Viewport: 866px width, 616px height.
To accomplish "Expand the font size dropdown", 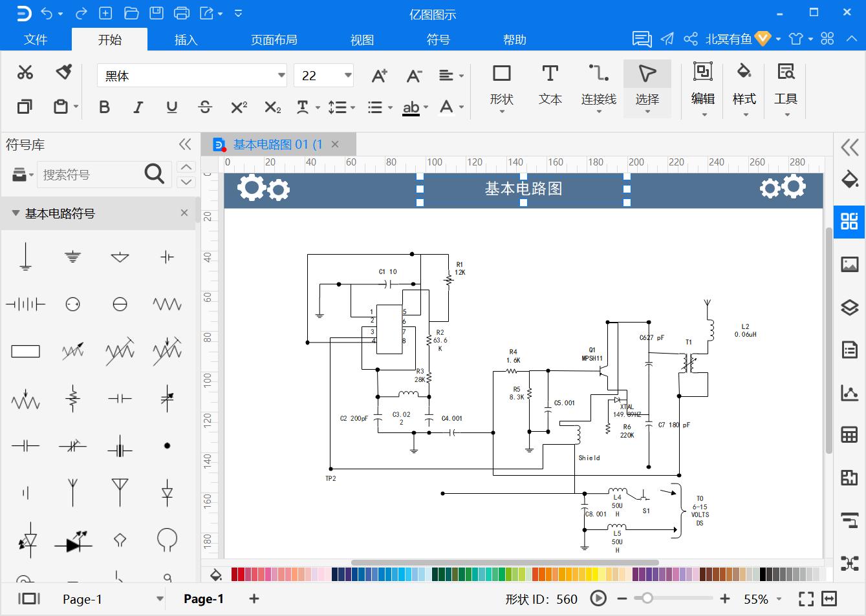I will tap(348, 76).
